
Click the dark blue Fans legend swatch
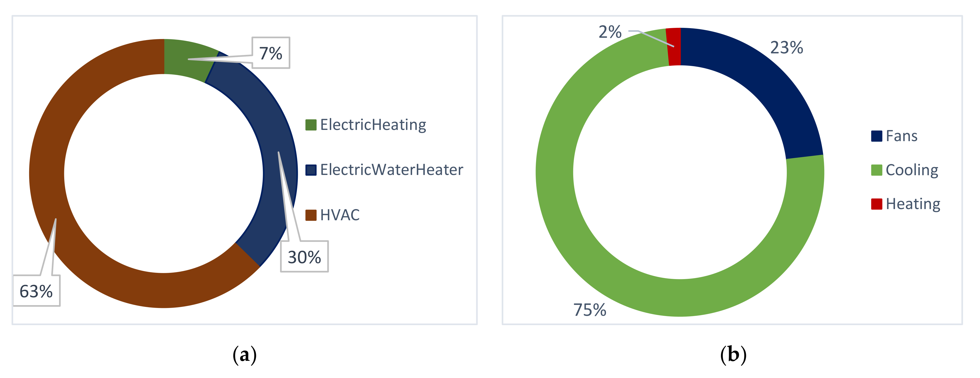point(876,136)
